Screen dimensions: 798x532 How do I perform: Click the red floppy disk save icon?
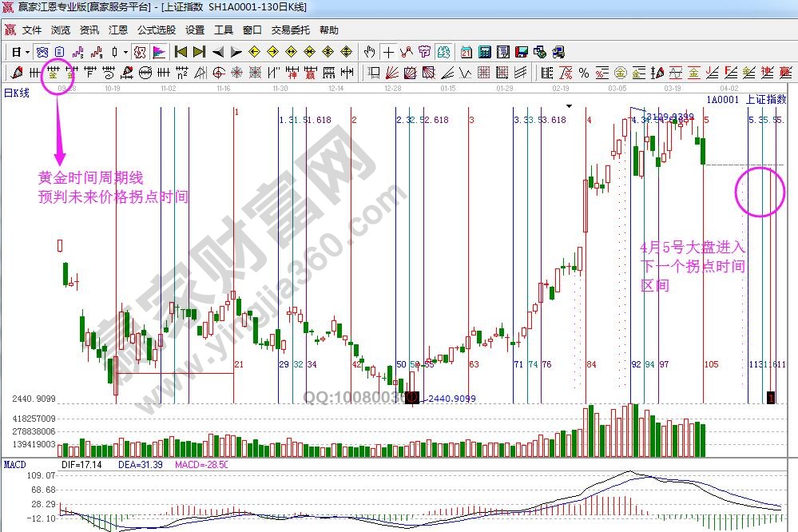522,52
